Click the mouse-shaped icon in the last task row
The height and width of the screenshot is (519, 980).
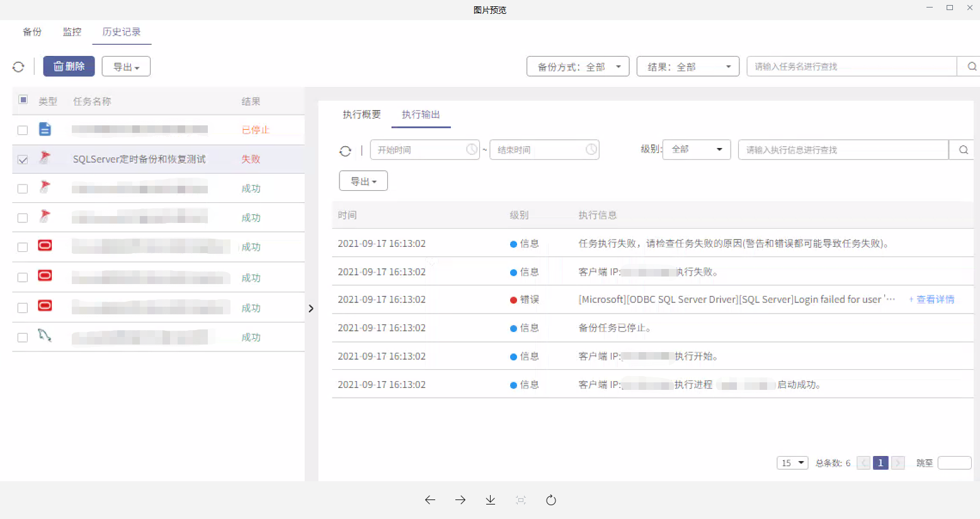click(45, 336)
